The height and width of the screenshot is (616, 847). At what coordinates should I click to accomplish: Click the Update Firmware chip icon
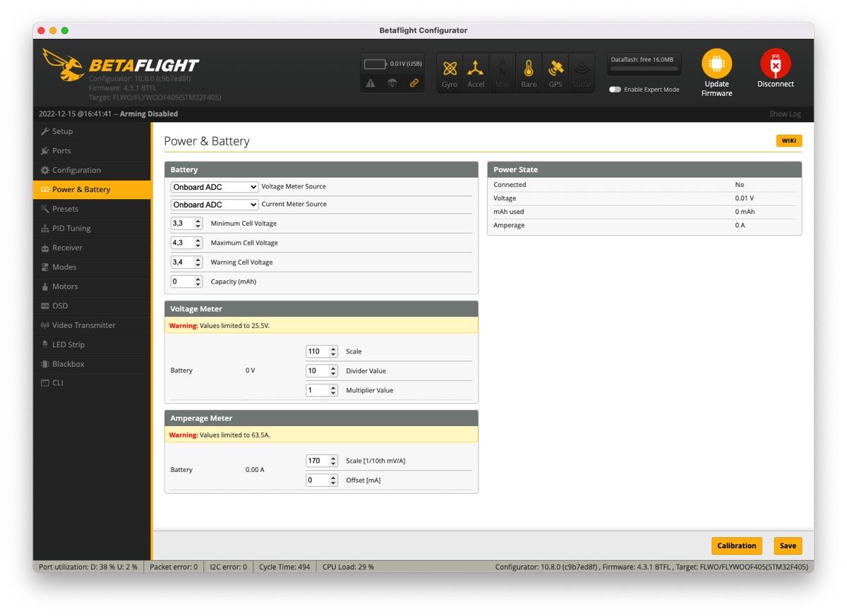point(716,64)
